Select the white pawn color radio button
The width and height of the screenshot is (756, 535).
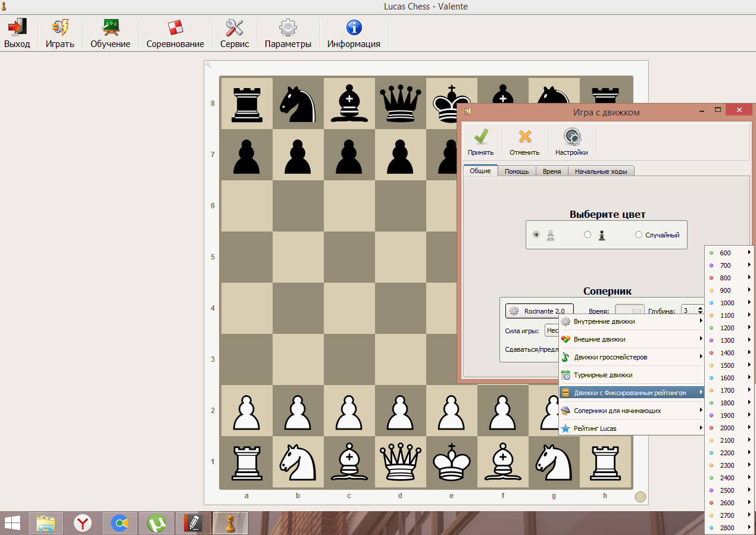(x=536, y=235)
